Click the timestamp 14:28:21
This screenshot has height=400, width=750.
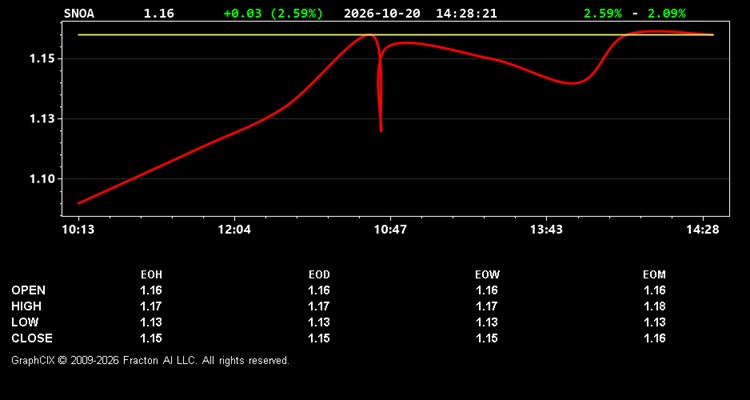pyautogui.click(x=466, y=13)
